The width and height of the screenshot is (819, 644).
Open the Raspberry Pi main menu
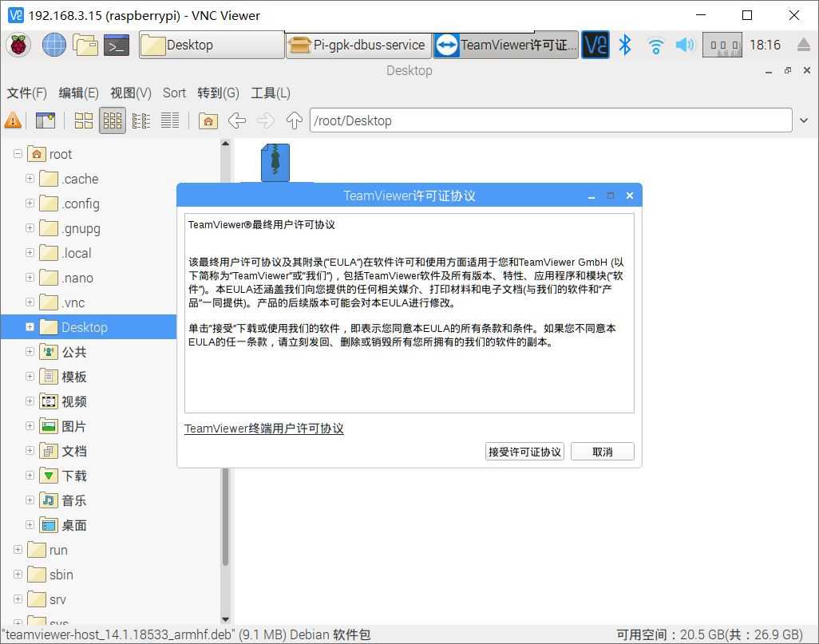click(x=19, y=45)
